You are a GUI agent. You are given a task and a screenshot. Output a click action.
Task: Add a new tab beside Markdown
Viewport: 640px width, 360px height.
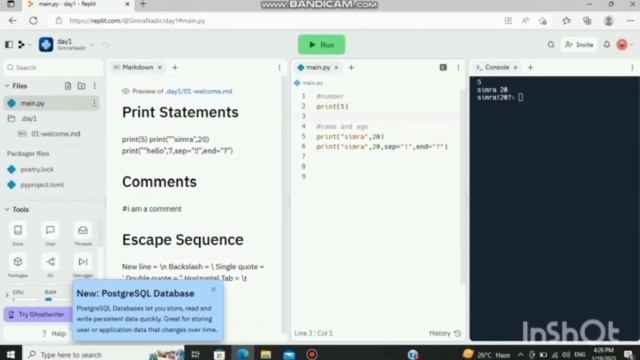[x=175, y=67]
